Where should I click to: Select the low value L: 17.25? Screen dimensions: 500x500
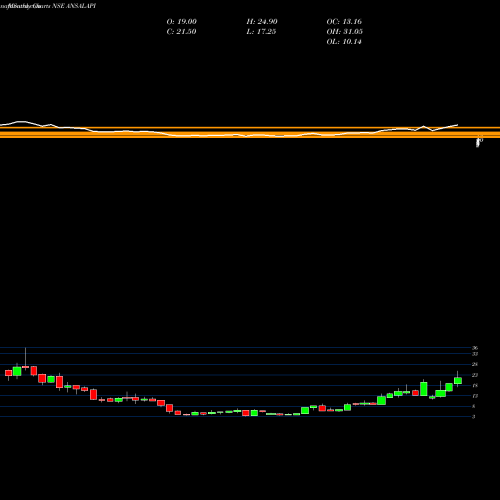point(261,32)
